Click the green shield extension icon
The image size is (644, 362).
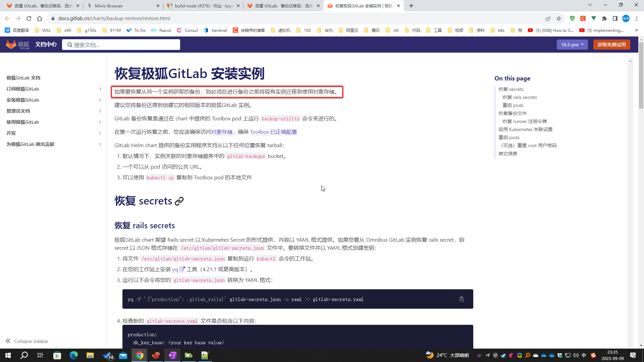pyautogui.click(x=572, y=18)
